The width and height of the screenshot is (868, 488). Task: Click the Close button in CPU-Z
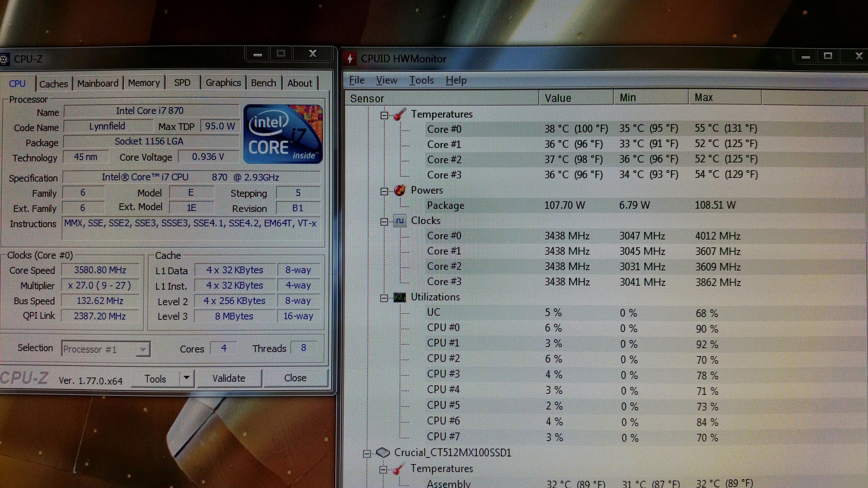pyautogui.click(x=295, y=378)
